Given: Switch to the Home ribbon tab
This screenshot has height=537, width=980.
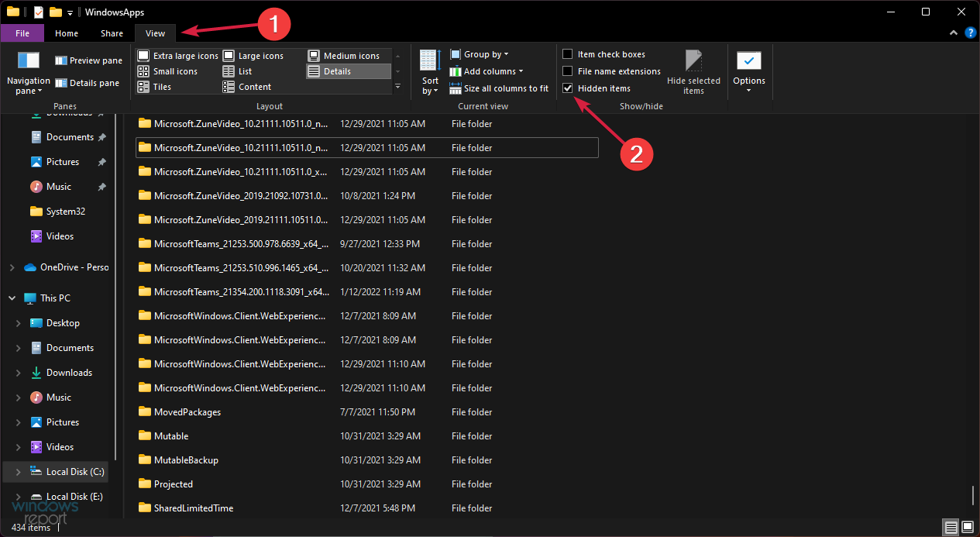Looking at the screenshot, I should coord(67,33).
